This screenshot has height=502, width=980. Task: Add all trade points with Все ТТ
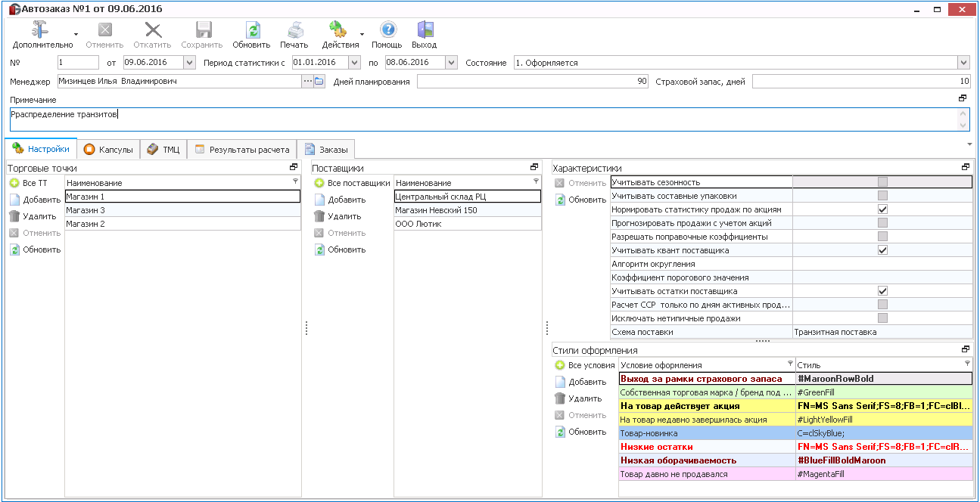tap(29, 183)
